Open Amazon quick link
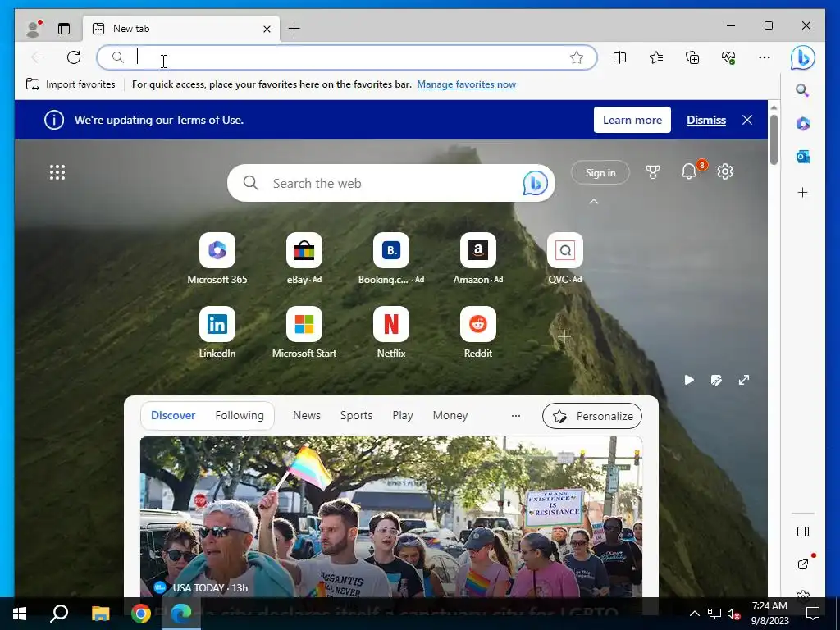 [x=478, y=258]
